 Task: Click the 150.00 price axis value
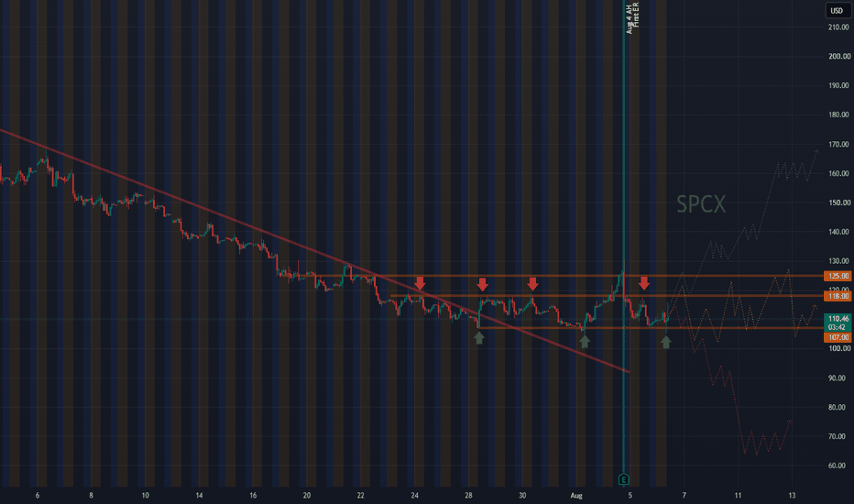[839, 203]
